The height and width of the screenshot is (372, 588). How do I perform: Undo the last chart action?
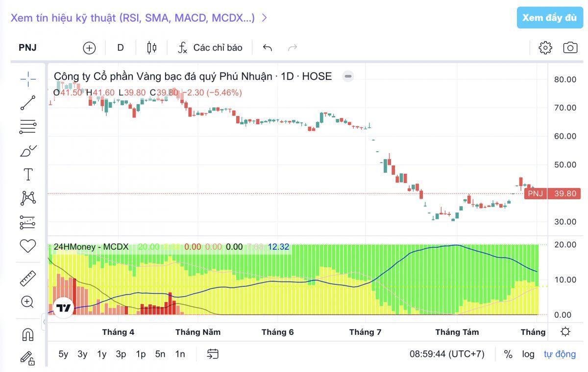(267, 47)
